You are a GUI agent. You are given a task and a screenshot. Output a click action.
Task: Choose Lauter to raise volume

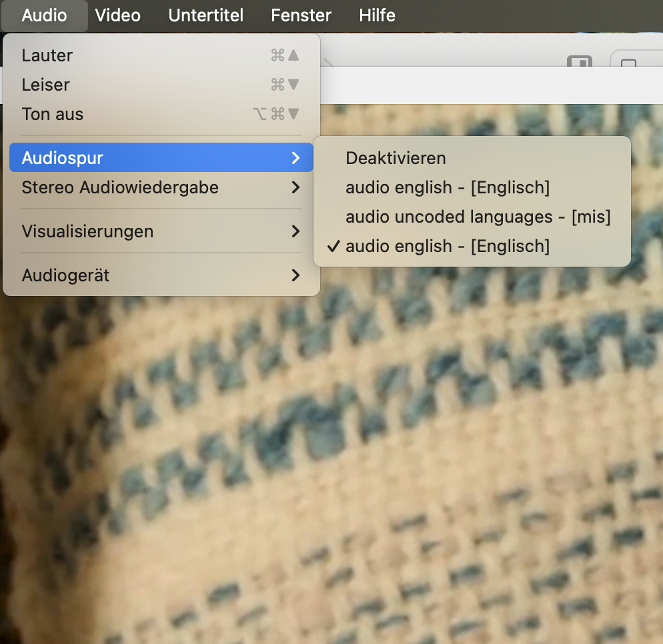(x=161, y=55)
